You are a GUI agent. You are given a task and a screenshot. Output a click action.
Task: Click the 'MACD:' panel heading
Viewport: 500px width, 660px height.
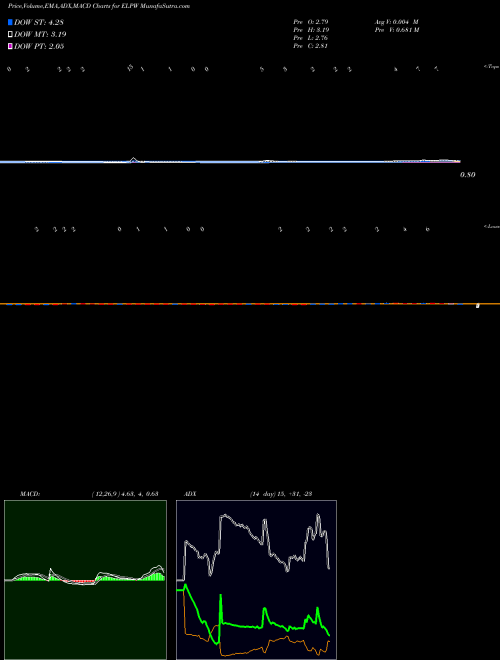(x=30, y=494)
